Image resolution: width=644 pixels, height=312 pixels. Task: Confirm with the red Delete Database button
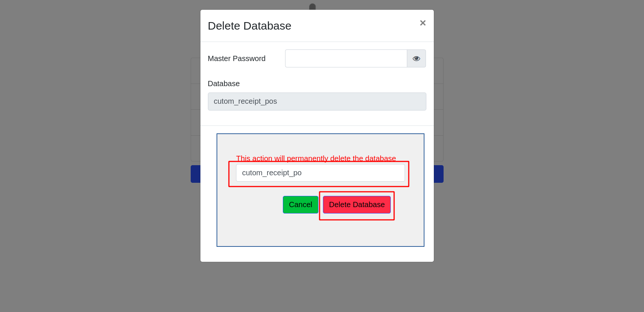(357, 205)
